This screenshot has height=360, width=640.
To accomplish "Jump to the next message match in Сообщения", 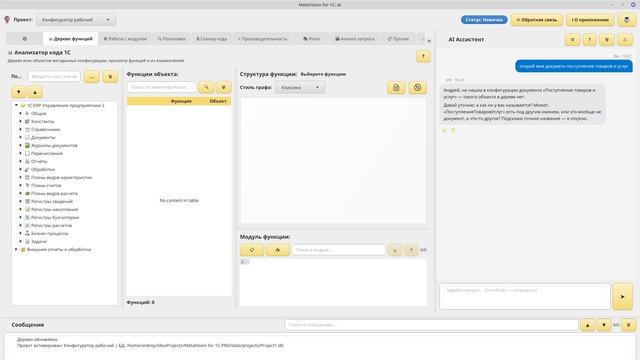I will pyautogui.click(x=604, y=325).
